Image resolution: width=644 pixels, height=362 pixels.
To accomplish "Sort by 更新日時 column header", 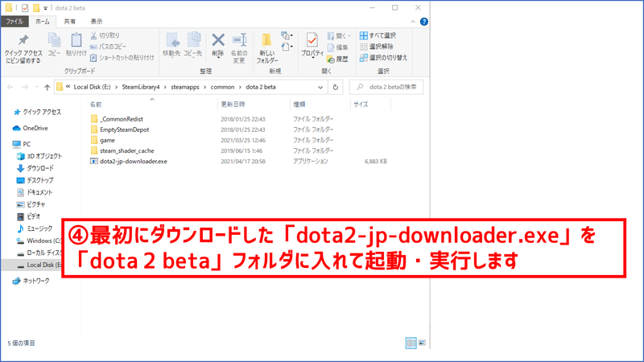I will pyautogui.click(x=233, y=105).
